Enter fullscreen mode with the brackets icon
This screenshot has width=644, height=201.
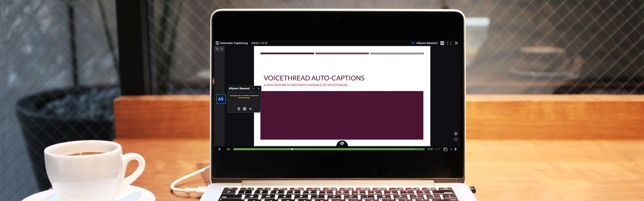(449, 43)
